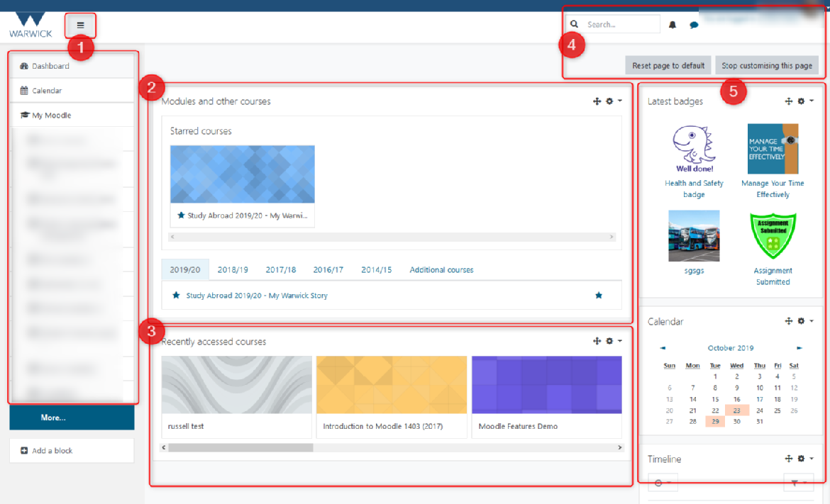Screen dimensions: 830x504
Task: Click the Warwick logo
Action: click(31, 25)
